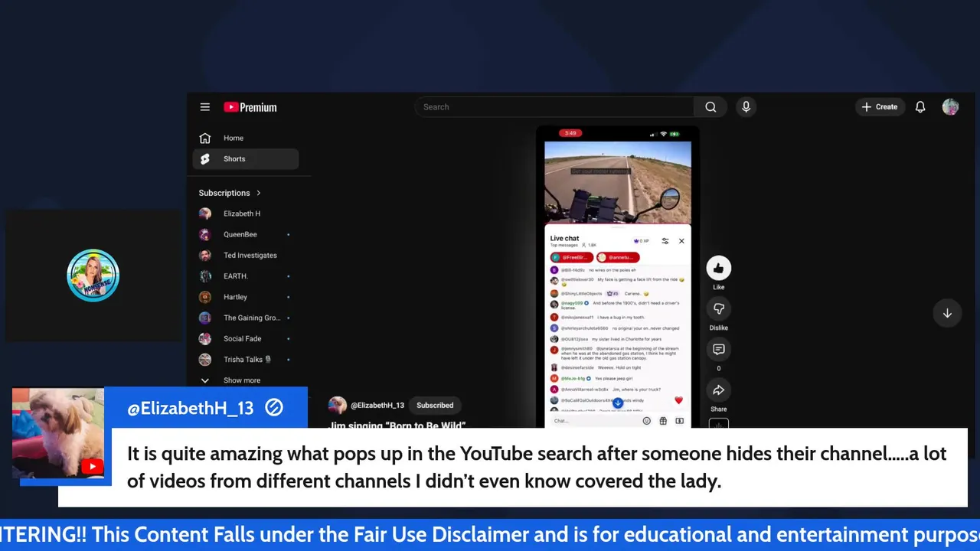Click inside the Search field
Image resolution: width=980 pixels, height=551 pixels.
tap(554, 107)
